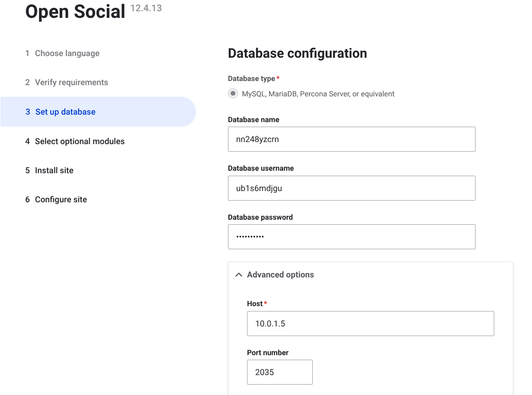Screen dimensions: 532x395
Task: Click the Open Social page title
Action: 75,12
